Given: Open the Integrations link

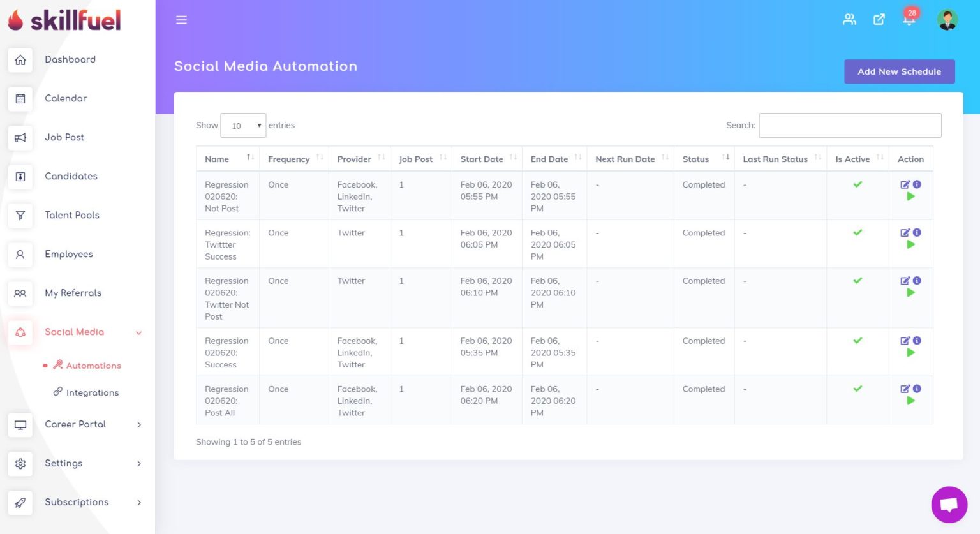Looking at the screenshot, I should [x=93, y=392].
